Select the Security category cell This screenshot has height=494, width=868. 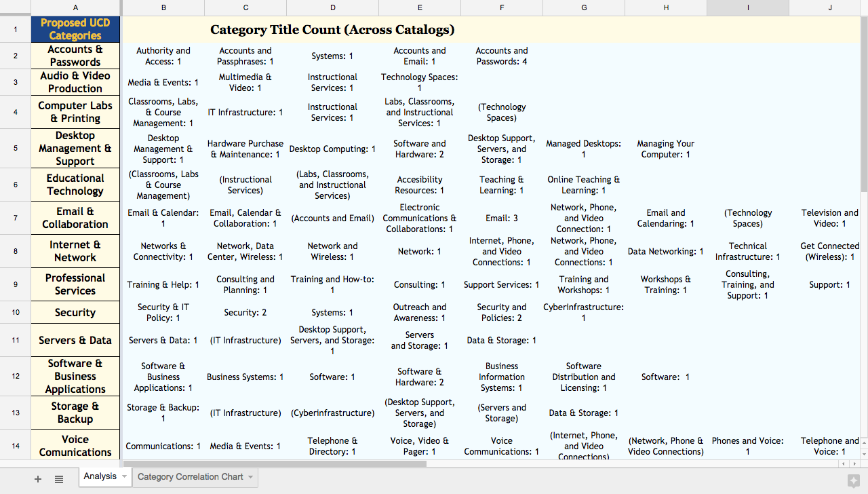pyautogui.click(x=75, y=312)
